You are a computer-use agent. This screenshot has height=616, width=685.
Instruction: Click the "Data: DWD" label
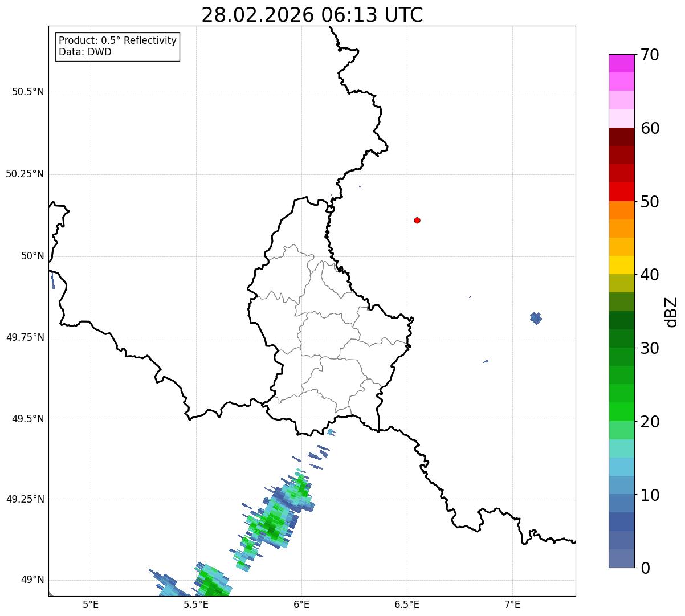(x=85, y=52)
